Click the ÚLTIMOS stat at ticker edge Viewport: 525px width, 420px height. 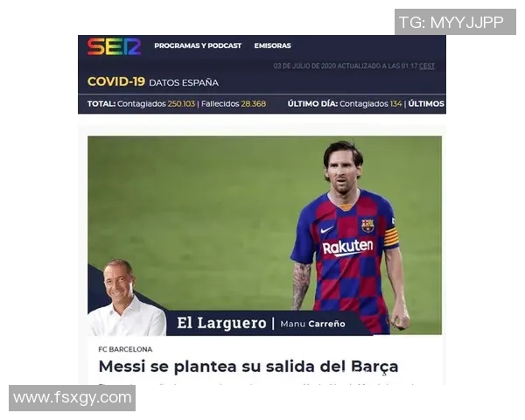pos(426,104)
